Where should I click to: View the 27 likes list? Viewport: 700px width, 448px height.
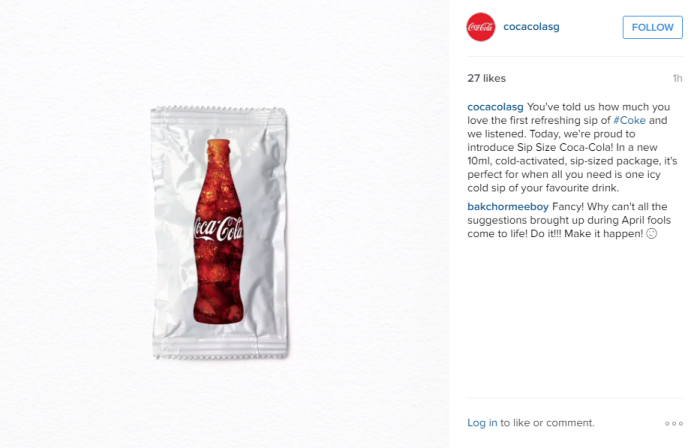click(x=487, y=78)
